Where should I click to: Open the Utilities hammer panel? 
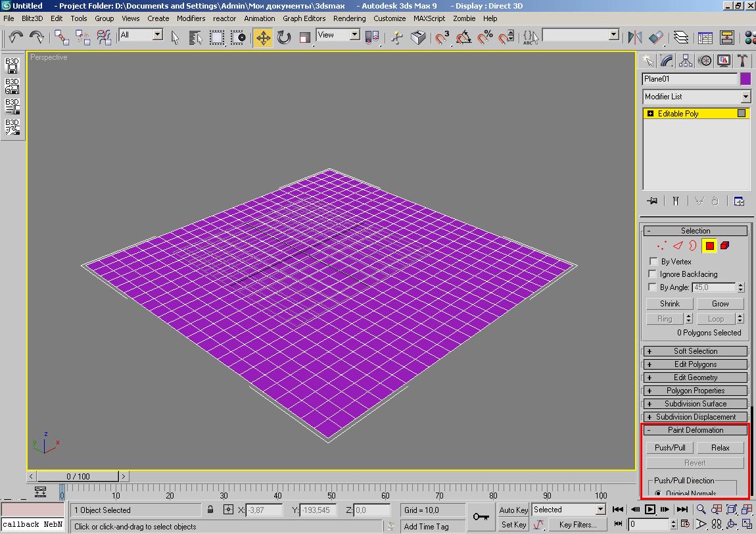point(743,61)
